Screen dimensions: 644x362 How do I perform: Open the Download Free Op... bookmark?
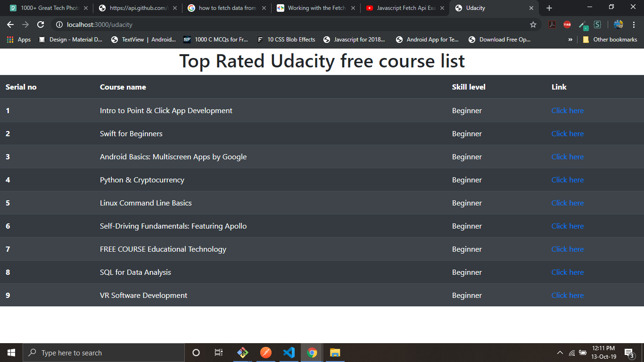point(500,40)
